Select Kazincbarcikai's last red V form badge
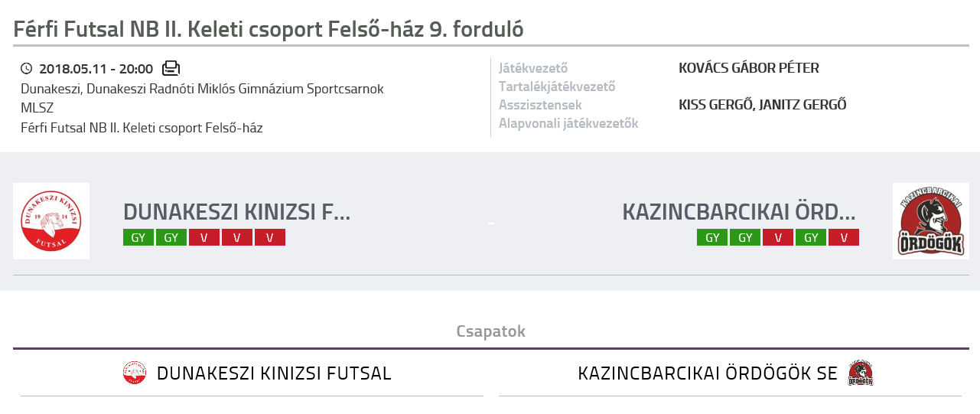The width and height of the screenshot is (980, 414). click(x=844, y=237)
